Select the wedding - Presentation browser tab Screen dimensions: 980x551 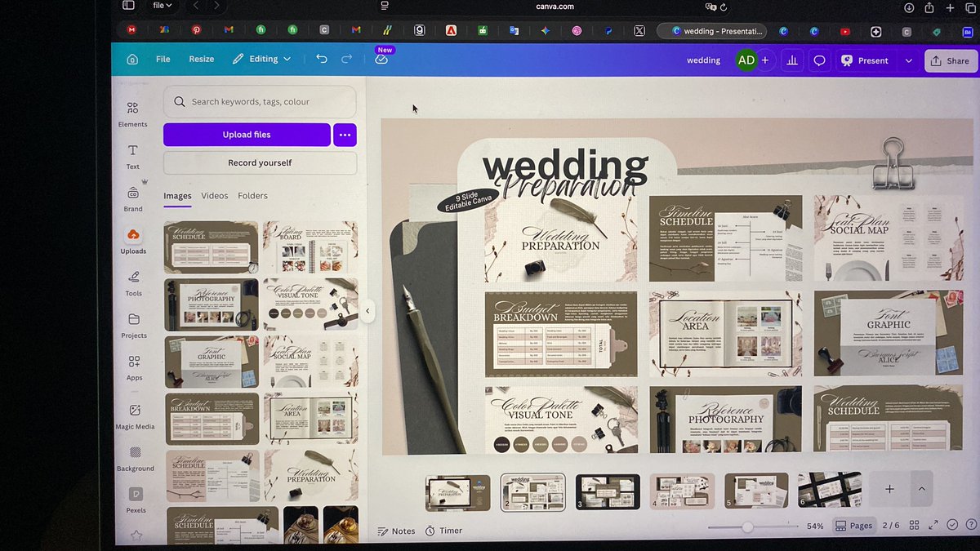pyautogui.click(x=712, y=31)
